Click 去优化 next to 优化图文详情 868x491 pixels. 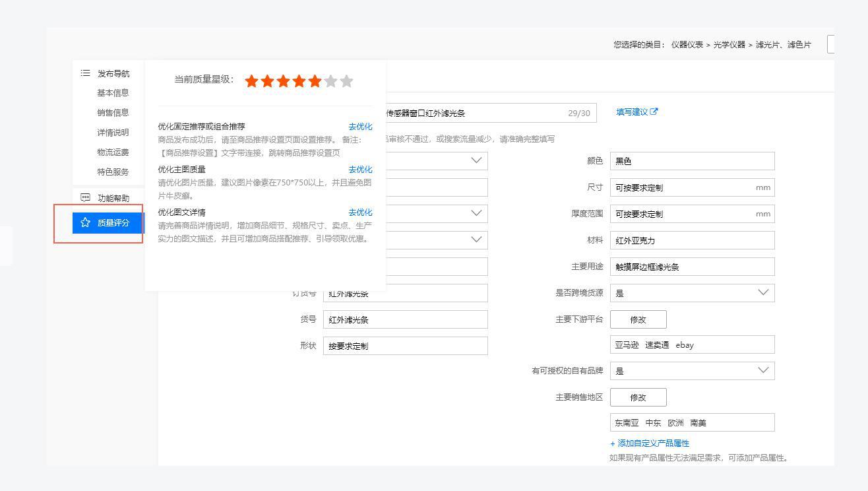pos(360,212)
